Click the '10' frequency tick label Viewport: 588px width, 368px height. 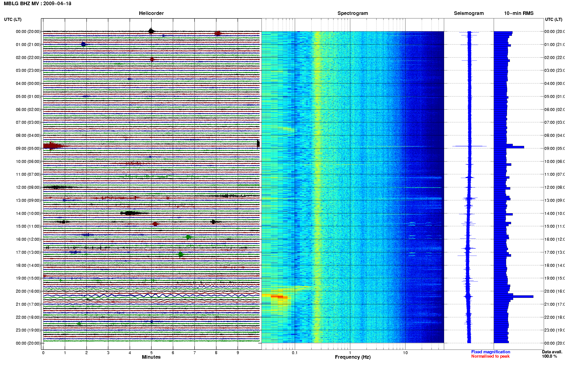[405, 353]
